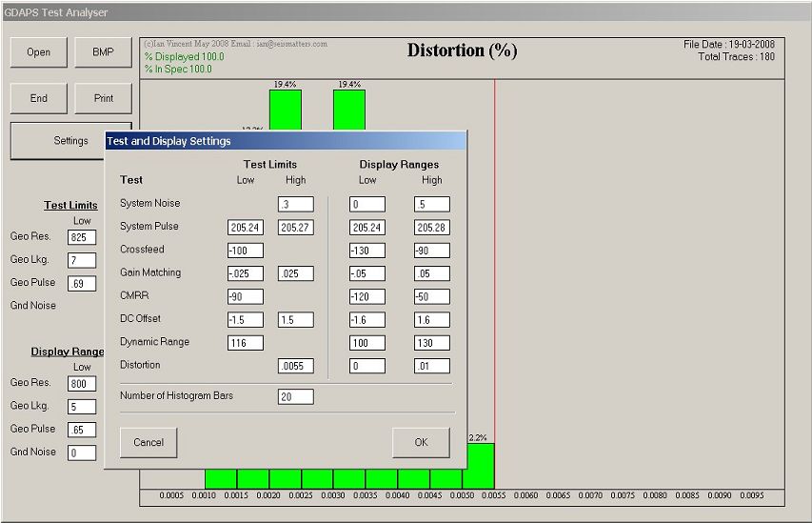Viewport: 812px width, 523px height.
Task: Click the End button
Action: (39, 98)
